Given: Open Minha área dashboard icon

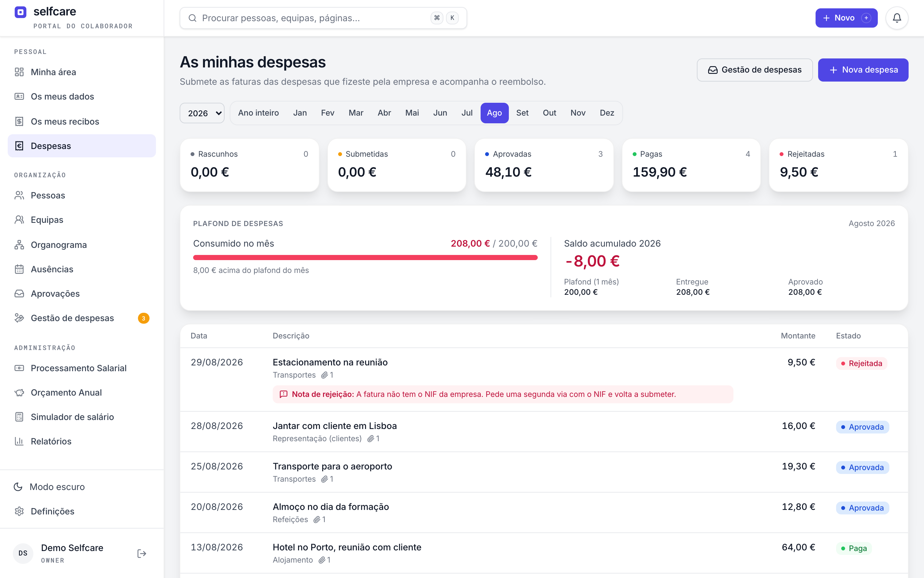Looking at the screenshot, I should tap(19, 72).
